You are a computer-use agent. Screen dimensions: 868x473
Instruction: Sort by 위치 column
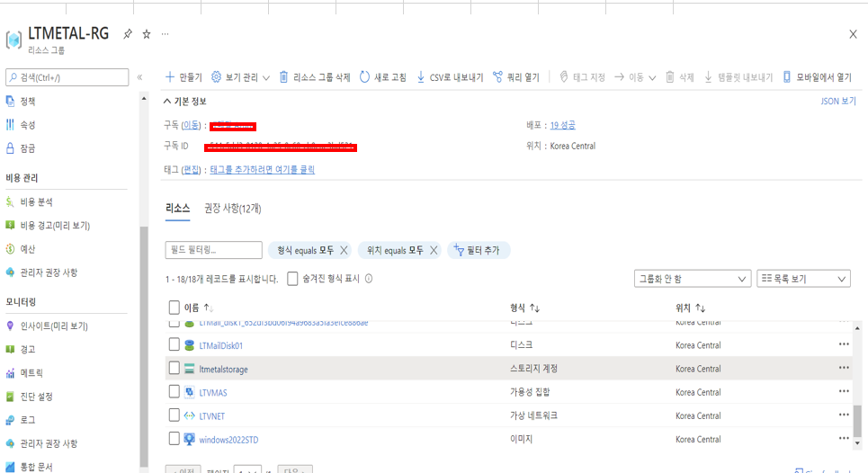(x=690, y=308)
